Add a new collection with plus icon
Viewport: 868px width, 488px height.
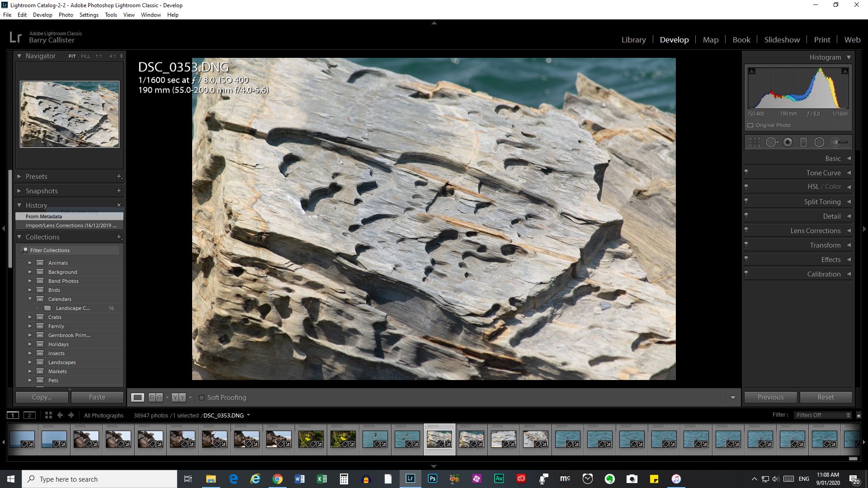(119, 237)
